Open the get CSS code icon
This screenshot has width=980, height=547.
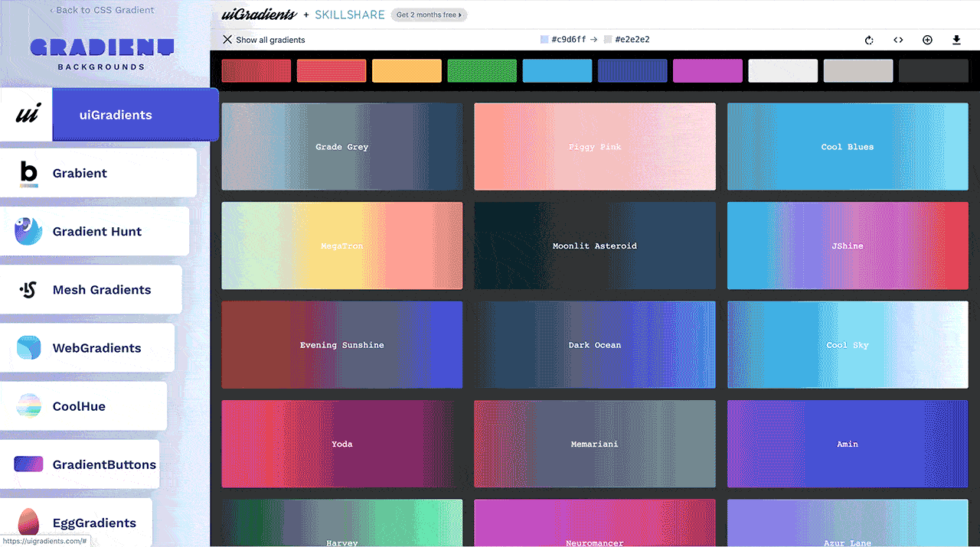pos(898,40)
